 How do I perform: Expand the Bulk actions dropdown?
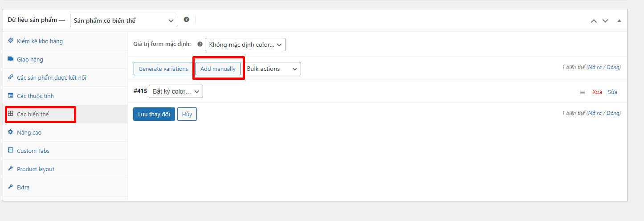point(272,69)
